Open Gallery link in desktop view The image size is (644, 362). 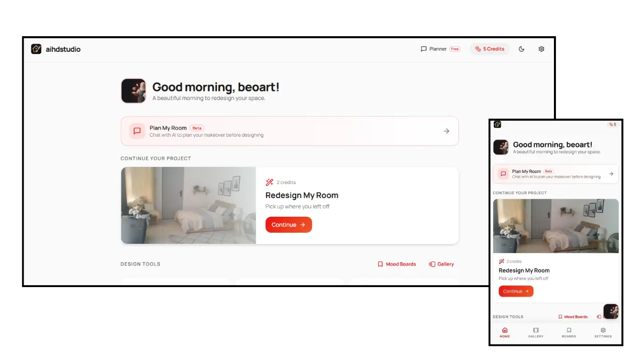[x=441, y=264]
